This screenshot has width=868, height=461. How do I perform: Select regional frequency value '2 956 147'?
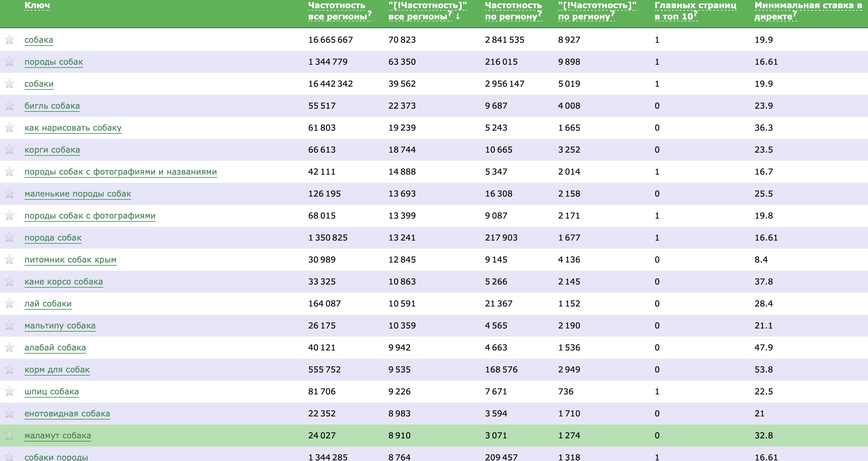(504, 84)
